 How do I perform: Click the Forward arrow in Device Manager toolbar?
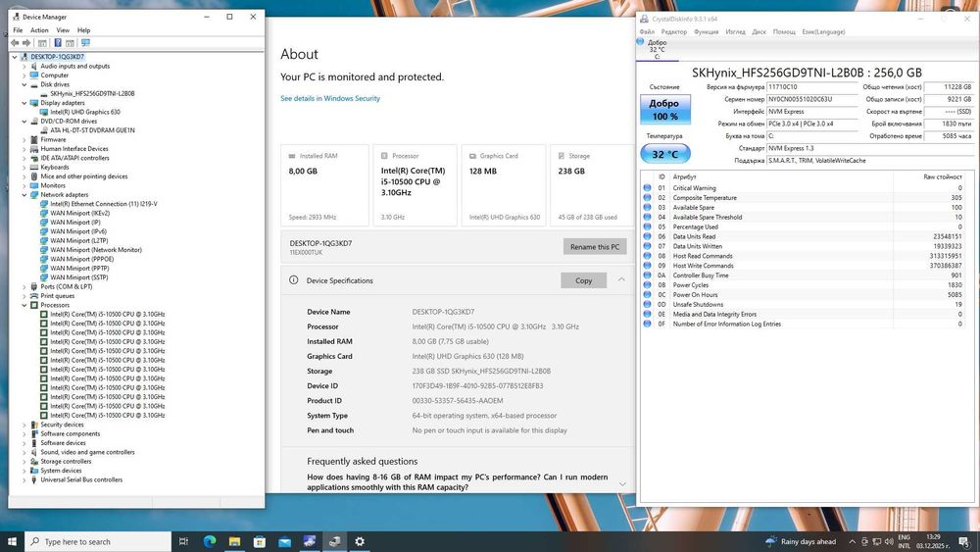click(x=26, y=43)
